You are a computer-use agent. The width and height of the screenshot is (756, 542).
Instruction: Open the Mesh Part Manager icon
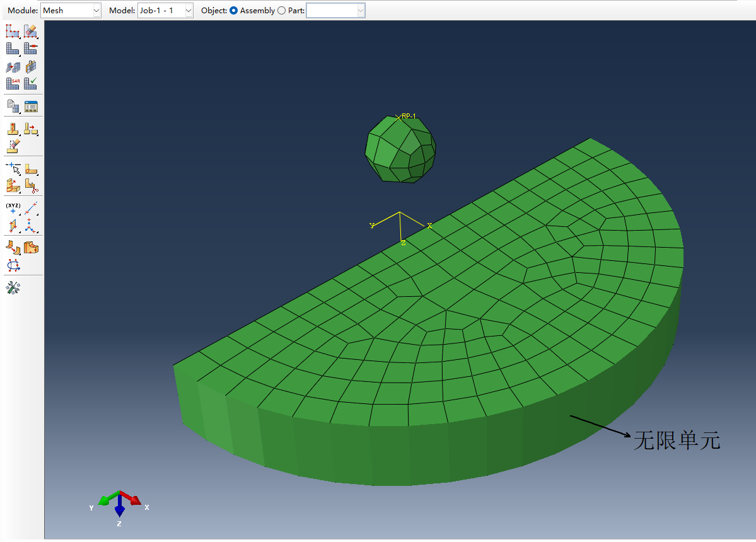(31, 107)
